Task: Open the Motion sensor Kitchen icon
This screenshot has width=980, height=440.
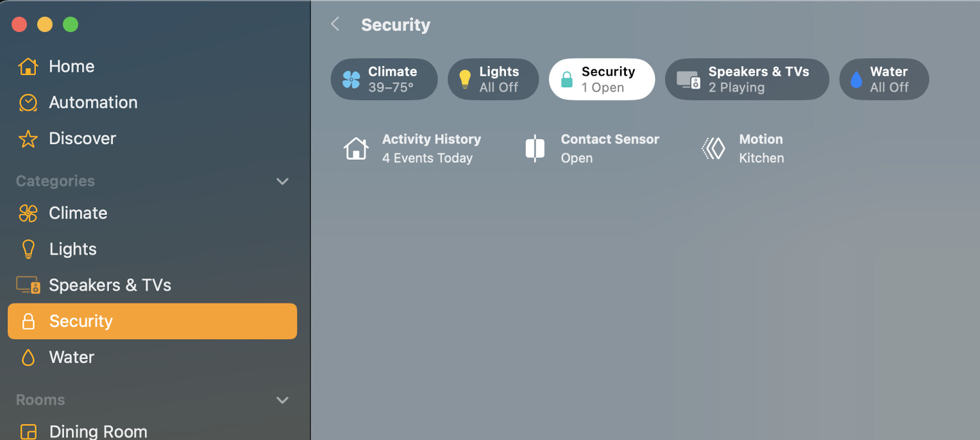Action: 713,149
